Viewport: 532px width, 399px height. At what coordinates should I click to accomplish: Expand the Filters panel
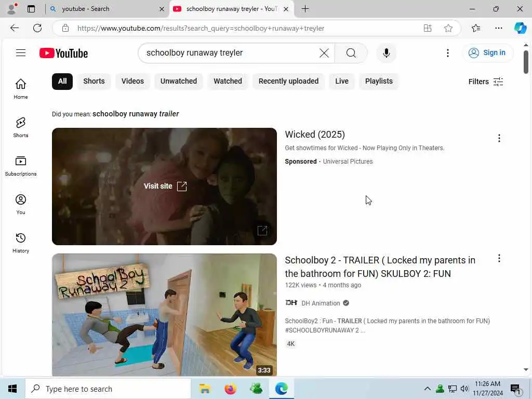click(486, 82)
